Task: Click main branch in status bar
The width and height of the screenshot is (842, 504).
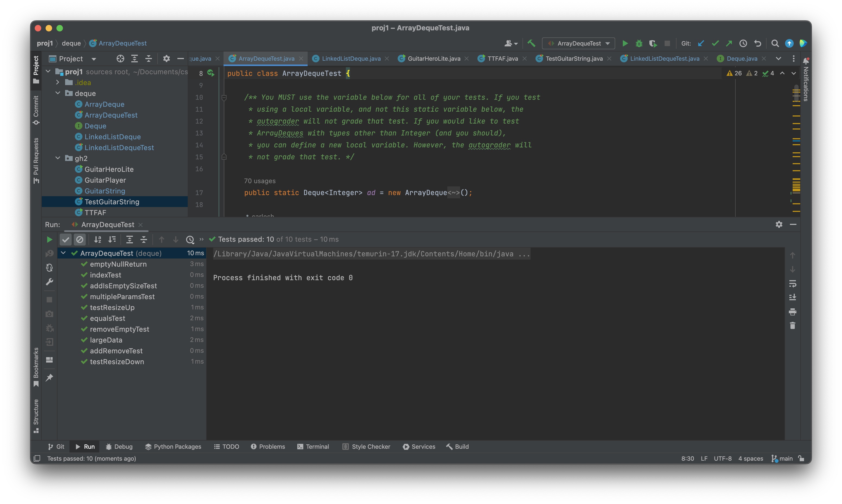Action: (782, 458)
